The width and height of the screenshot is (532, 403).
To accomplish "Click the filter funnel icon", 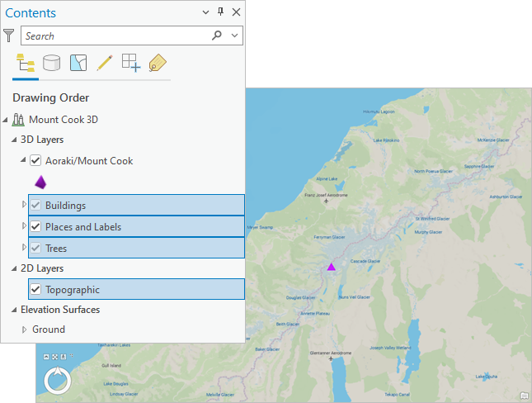I will click(9, 36).
